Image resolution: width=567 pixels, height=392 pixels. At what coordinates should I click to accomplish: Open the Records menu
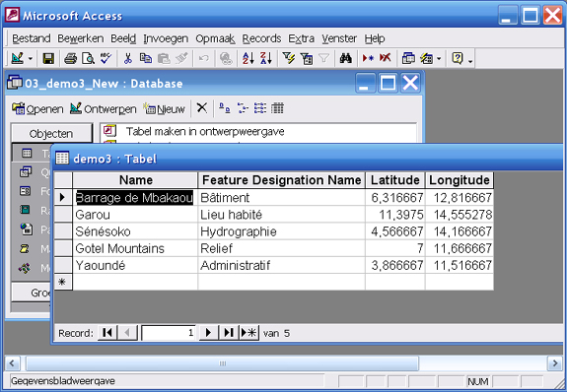[261, 38]
